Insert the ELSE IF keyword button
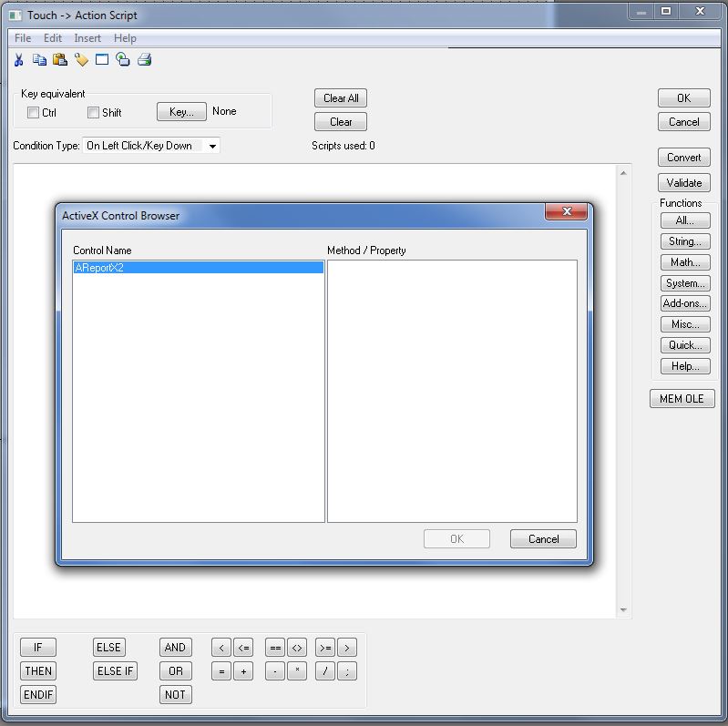728x726 pixels. (x=116, y=671)
